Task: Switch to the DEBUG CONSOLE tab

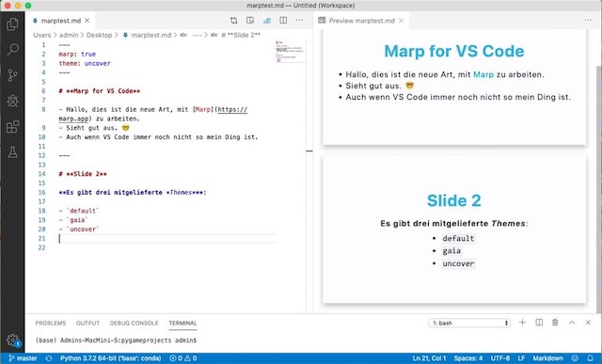Action: pos(134,323)
